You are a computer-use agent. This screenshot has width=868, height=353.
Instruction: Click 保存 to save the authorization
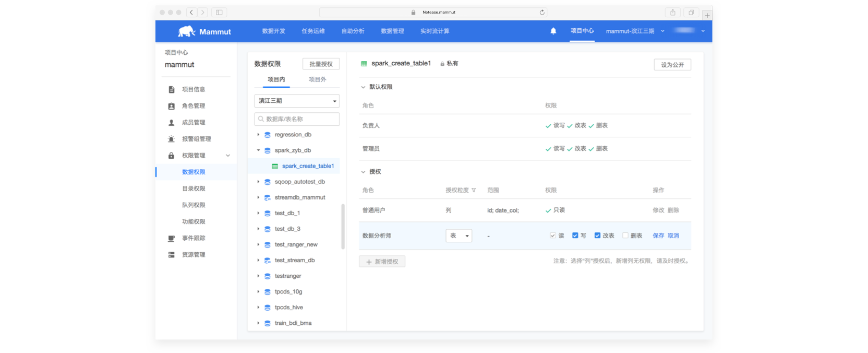pos(658,236)
